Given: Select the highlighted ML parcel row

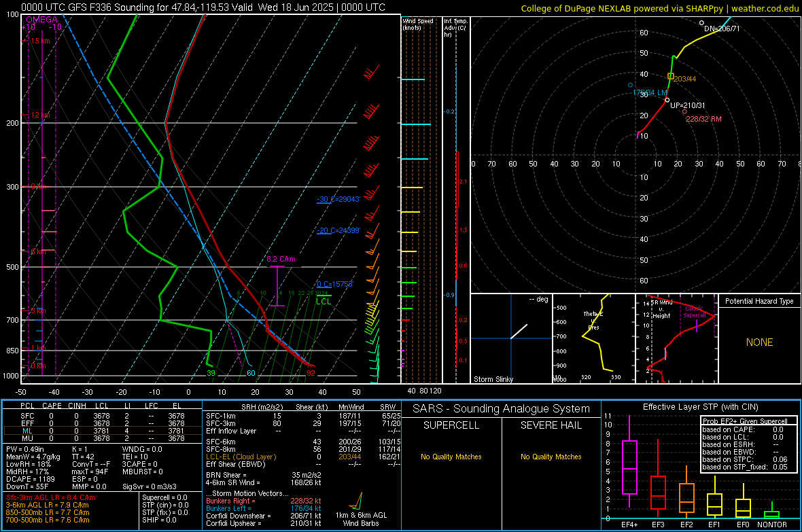Looking at the screenshot, I should click(103, 431).
